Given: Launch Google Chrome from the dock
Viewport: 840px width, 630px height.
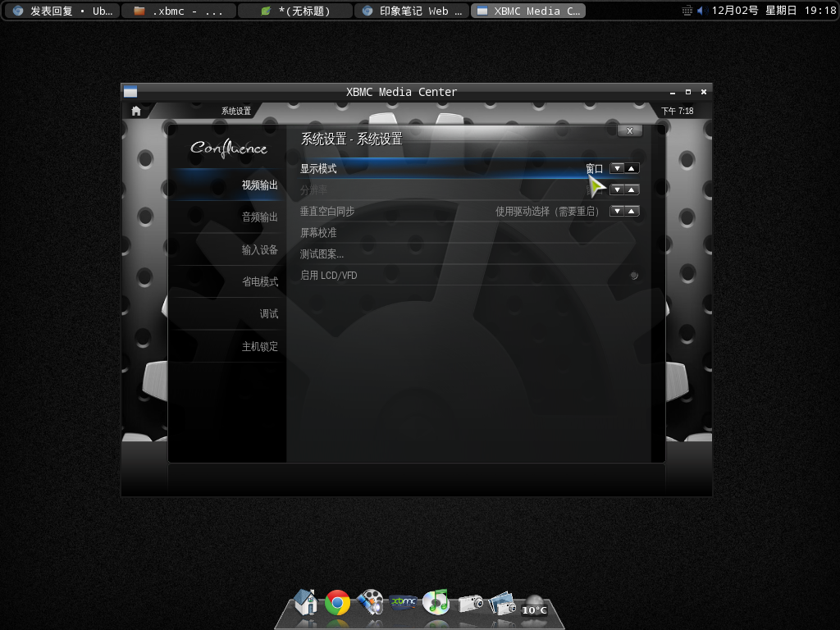Looking at the screenshot, I should tap(337, 603).
